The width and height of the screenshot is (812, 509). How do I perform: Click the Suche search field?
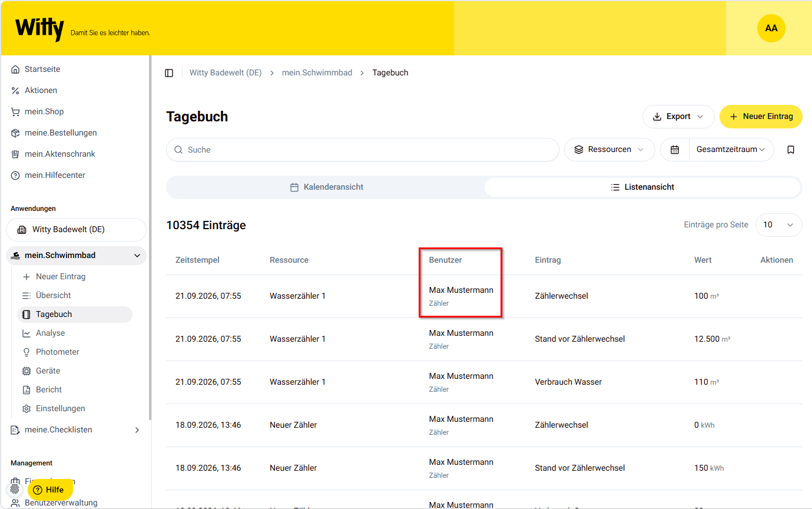pyautogui.click(x=363, y=150)
